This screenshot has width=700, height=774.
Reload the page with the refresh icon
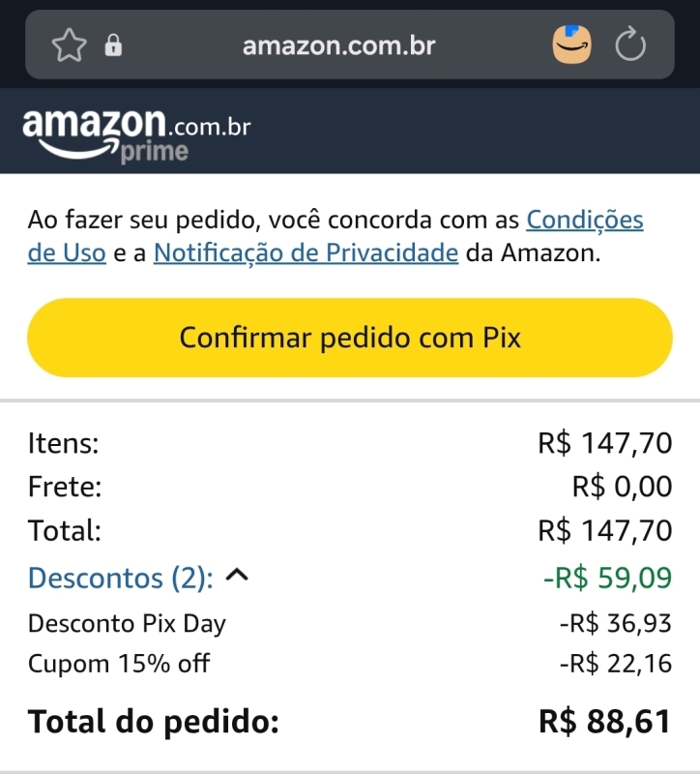click(630, 45)
